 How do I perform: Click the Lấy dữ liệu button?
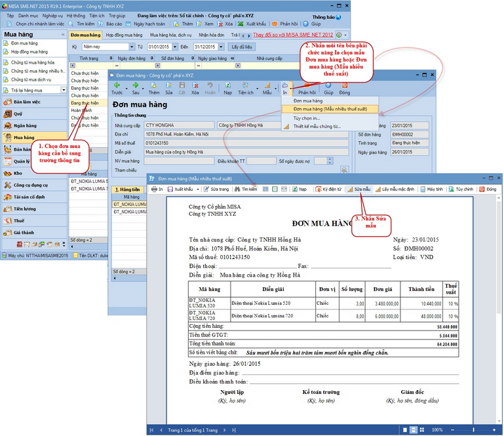(x=242, y=47)
